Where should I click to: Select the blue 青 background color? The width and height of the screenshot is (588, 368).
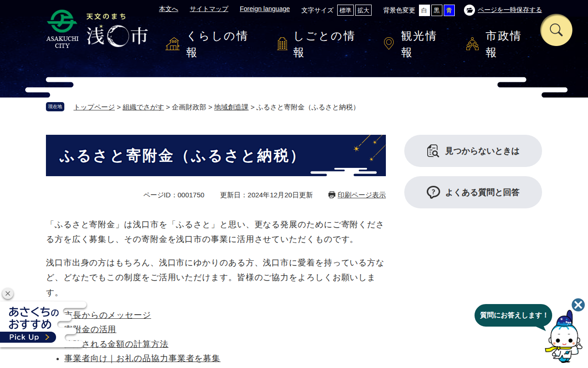coord(449,10)
